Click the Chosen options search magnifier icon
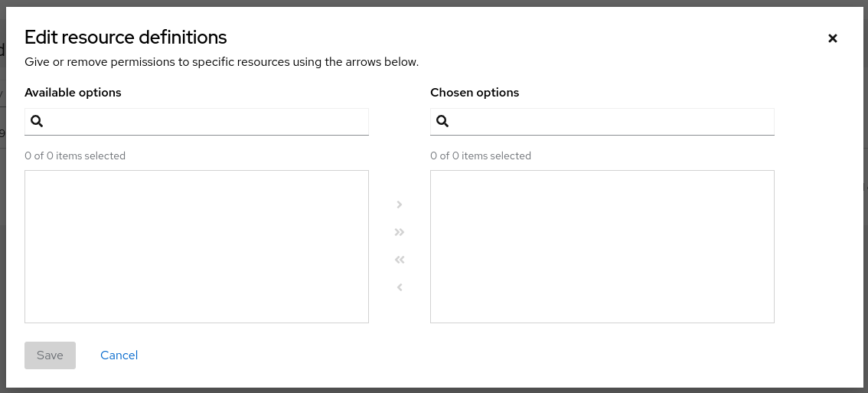The image size is (868, 393). (x=442, y=121)
